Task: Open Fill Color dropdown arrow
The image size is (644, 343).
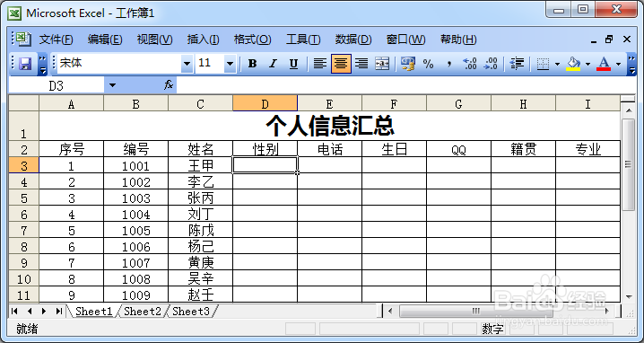Action: pyautogui.click(x=587, y=64)
